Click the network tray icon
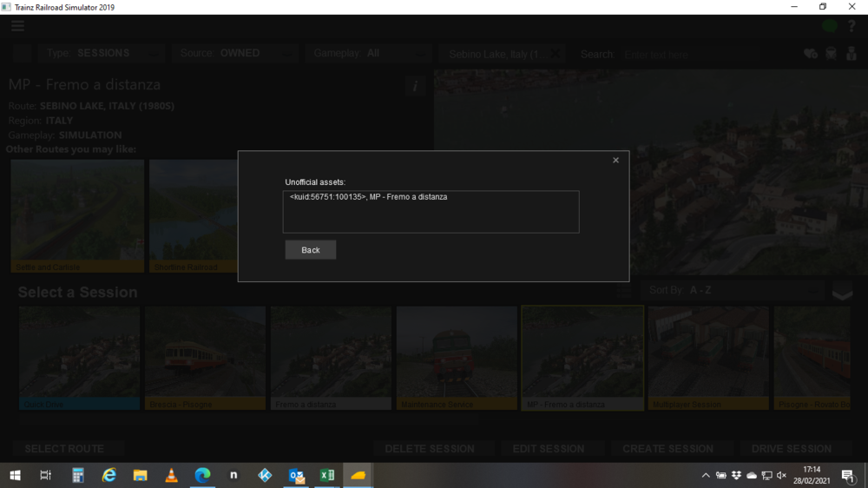The image size is (868, 488). pyautogui.click(x=766, y=475)
